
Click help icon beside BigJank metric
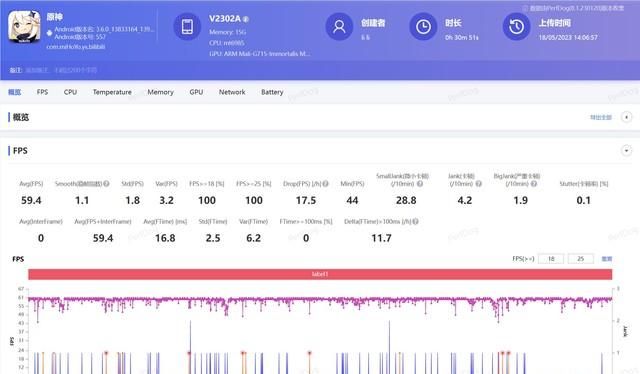tap(534, 184)
